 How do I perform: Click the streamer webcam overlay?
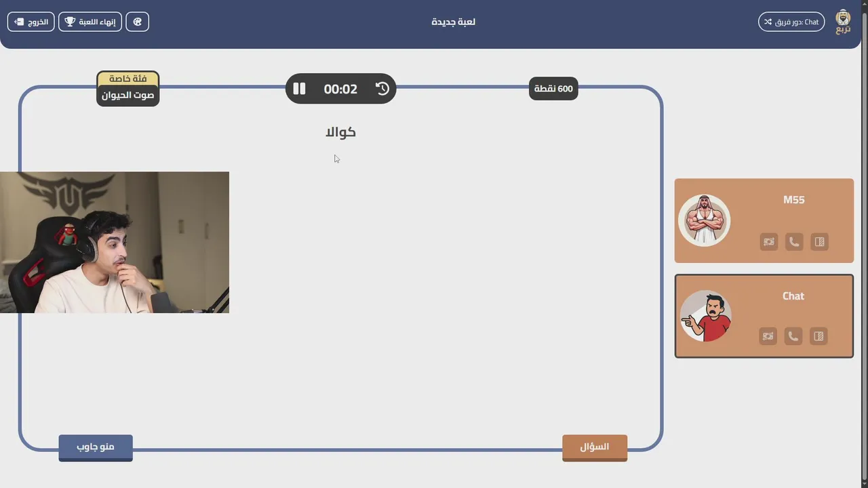point(115,242)
